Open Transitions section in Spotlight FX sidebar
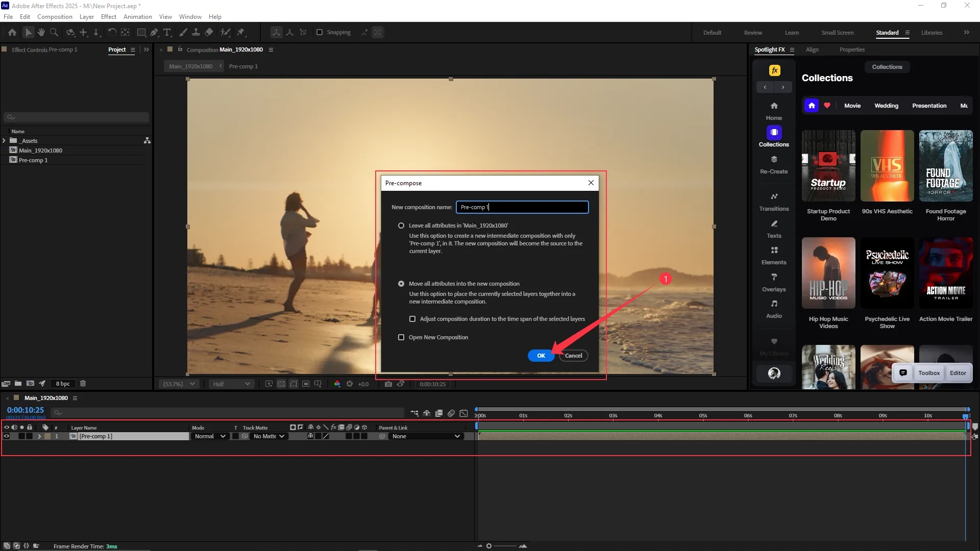 pyautogui.click(x=774, y=202)
